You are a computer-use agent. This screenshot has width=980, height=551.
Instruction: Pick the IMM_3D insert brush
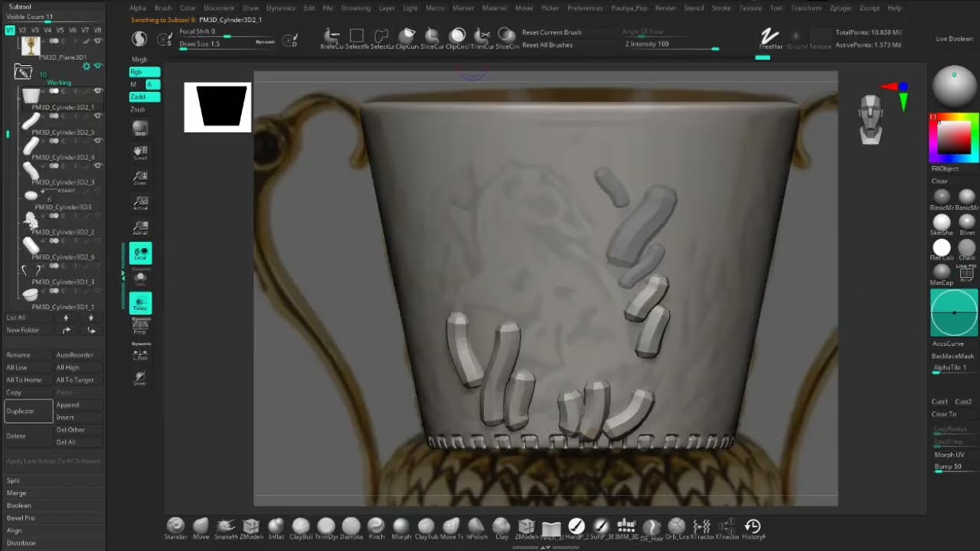(x=626, y=528)
